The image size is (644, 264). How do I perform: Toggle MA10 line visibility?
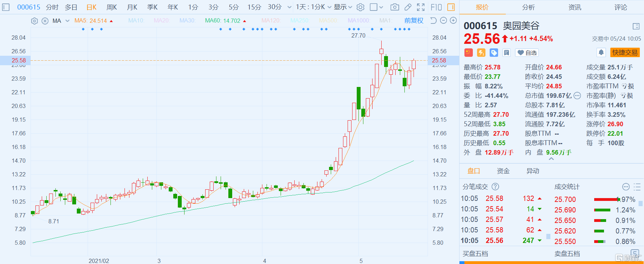[x=136, y=21]
